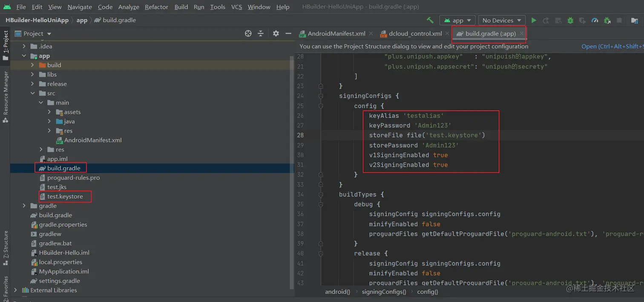Viewport: 644px width, 302px height.
Task: Open the Build menu
Action: [x=181, y=7]
